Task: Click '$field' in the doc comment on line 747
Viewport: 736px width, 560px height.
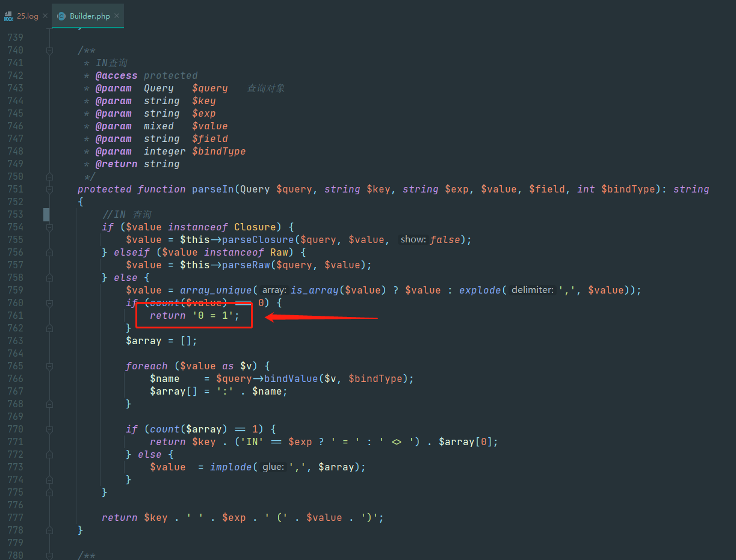Action: [210, 139]
